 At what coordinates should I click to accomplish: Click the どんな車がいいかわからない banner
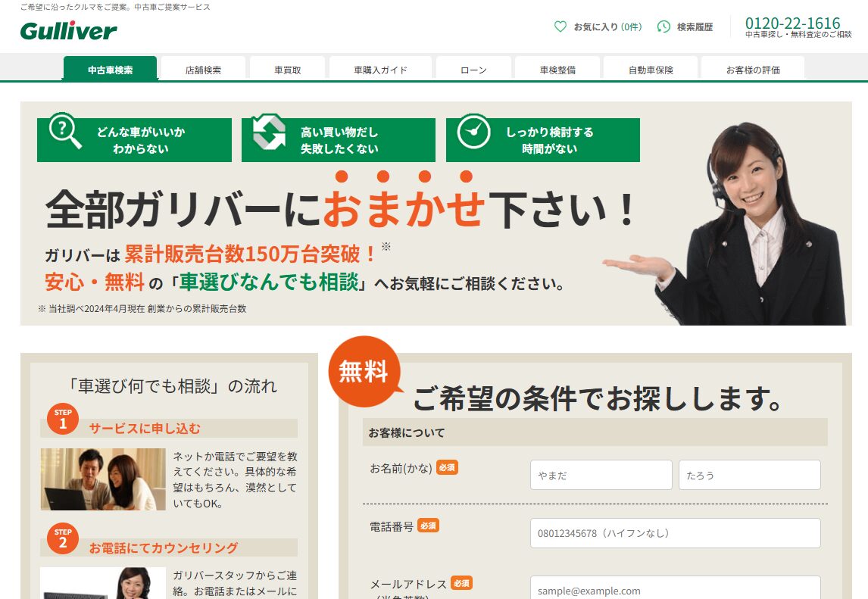135,140
